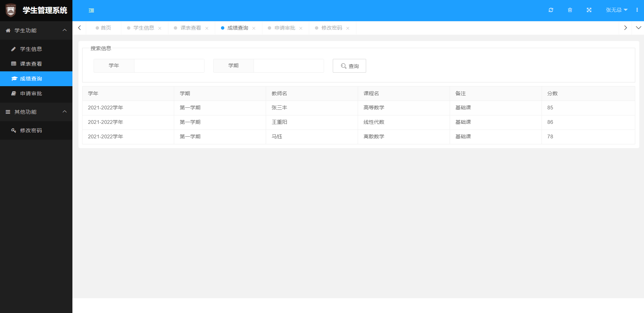
Task: Click the 查询 search button
Action: click(349, 66)
